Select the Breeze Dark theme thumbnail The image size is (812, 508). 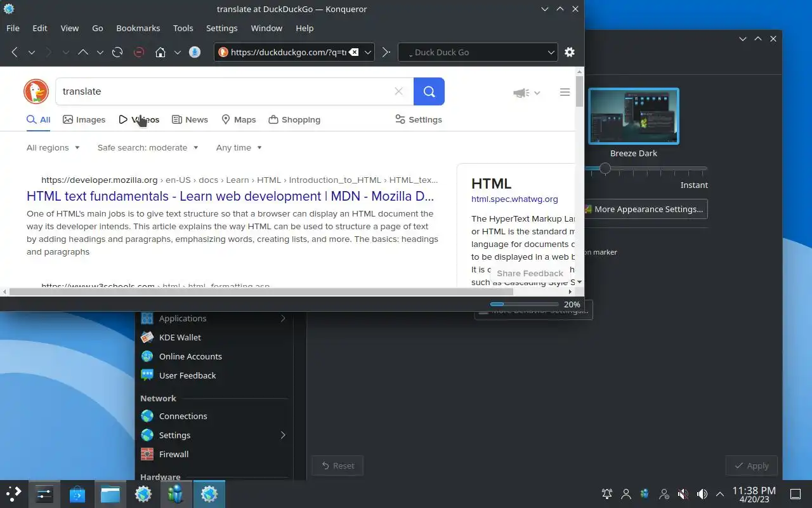(634, 116)
